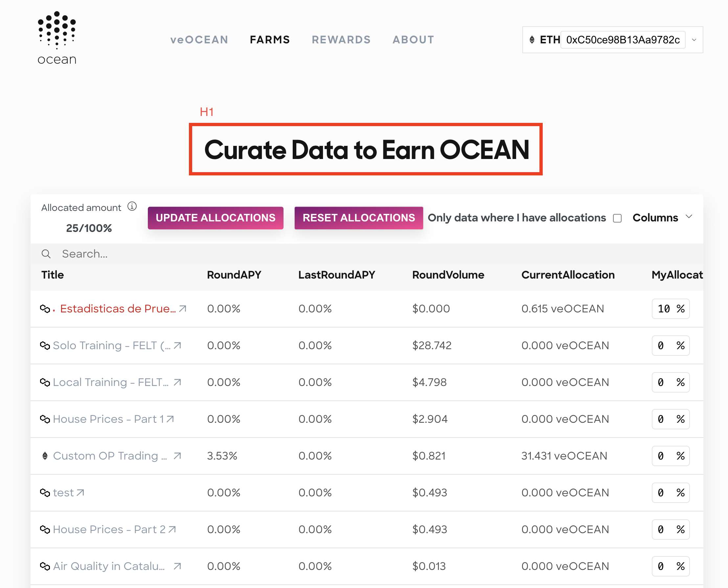Image resolution: width=728 pixels, height=588 pixels.
Task: Open Custom OP Trading … asset link
Action: pyautogui.click(x=110, y=456)
